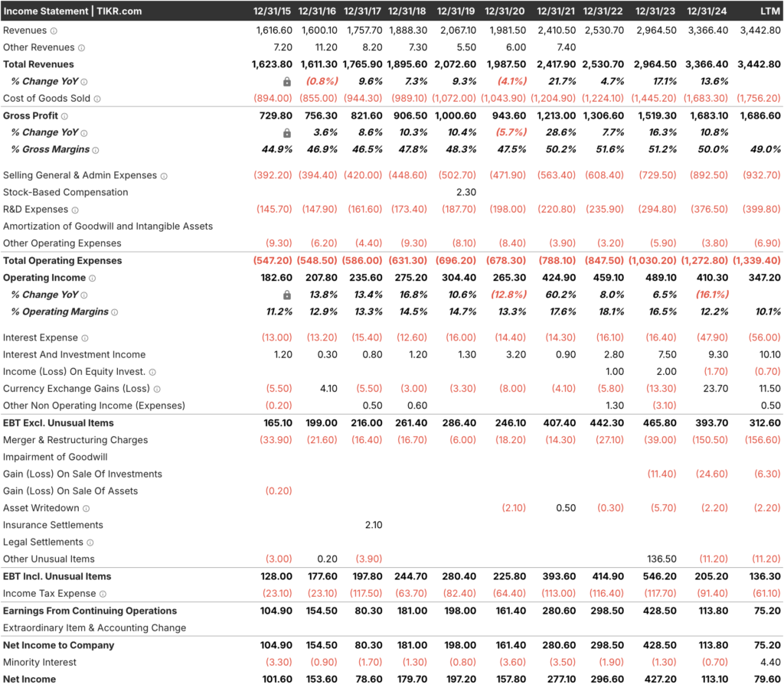Open the Legal Settlements info icon

tap(90, 543)
